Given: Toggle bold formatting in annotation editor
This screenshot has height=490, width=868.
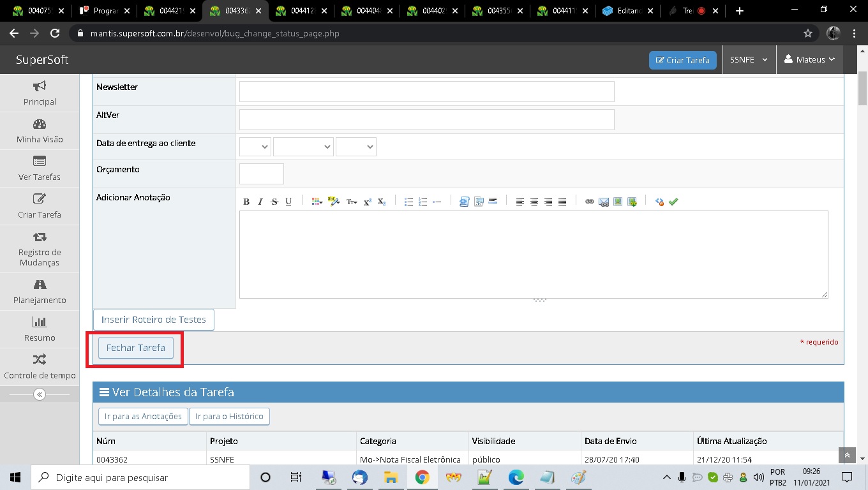Looking at the screenshot, I should pyautogui.click(x=246, y=202).
